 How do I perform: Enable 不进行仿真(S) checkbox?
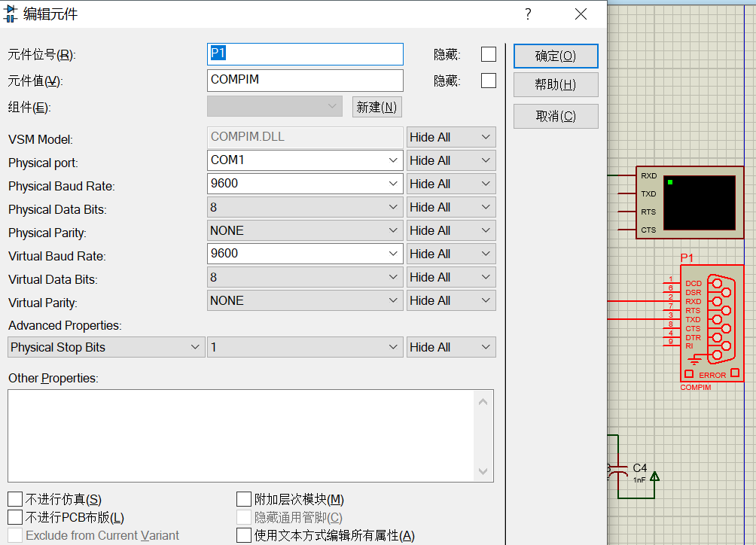tap(15, 499)
